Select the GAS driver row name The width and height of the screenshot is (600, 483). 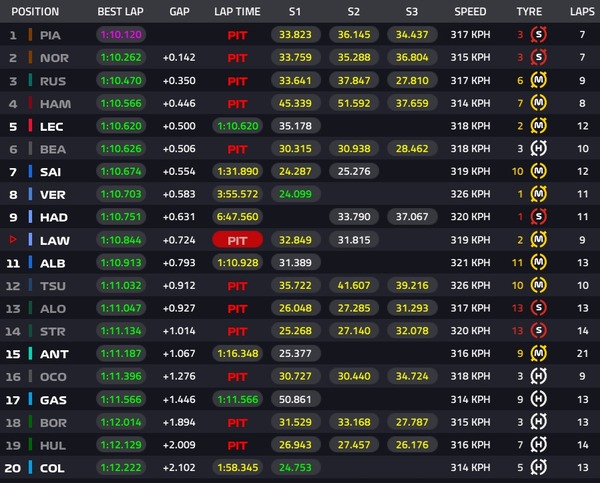click(53, 400)
